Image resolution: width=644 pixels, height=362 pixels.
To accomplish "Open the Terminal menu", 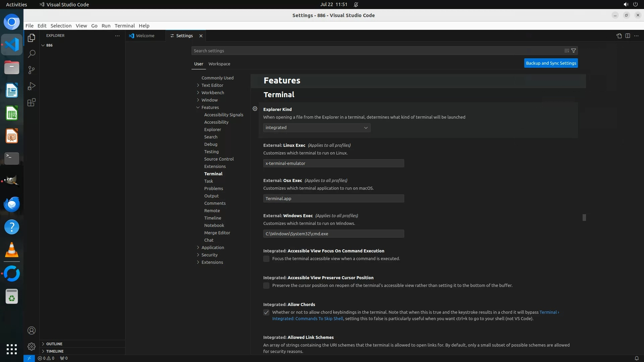I will coord(124,26).
